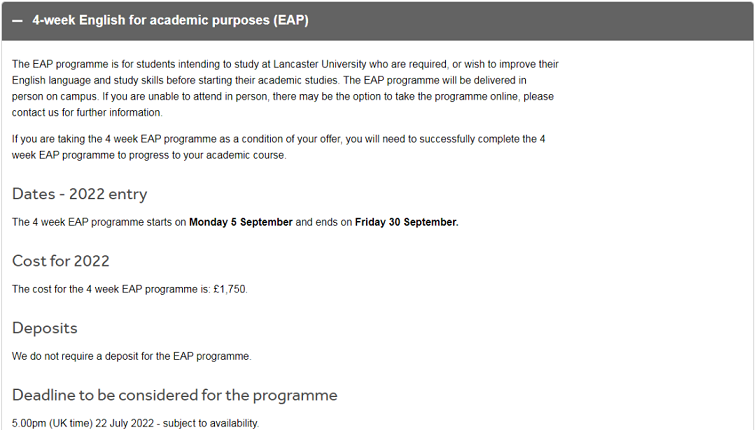Click the 'subject to availability' text
Screen dimensions: 756x430
211,423
